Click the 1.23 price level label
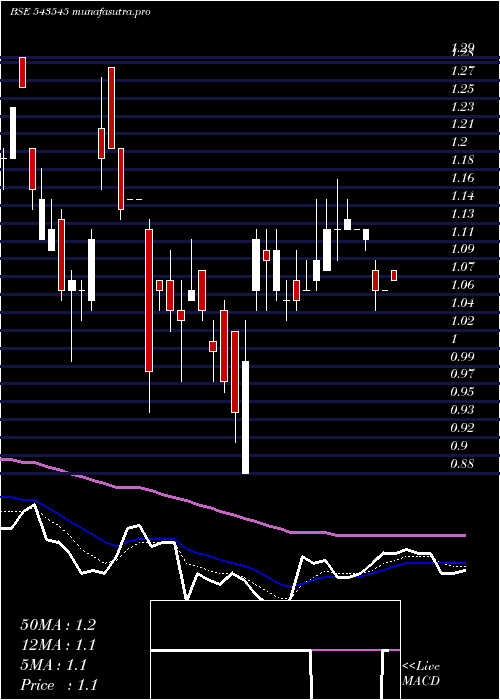The image size is (500, 700). click(x=462, y=107)
